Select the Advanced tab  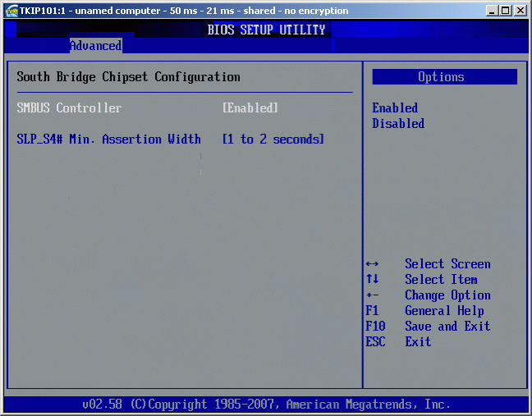pos(96,46)
